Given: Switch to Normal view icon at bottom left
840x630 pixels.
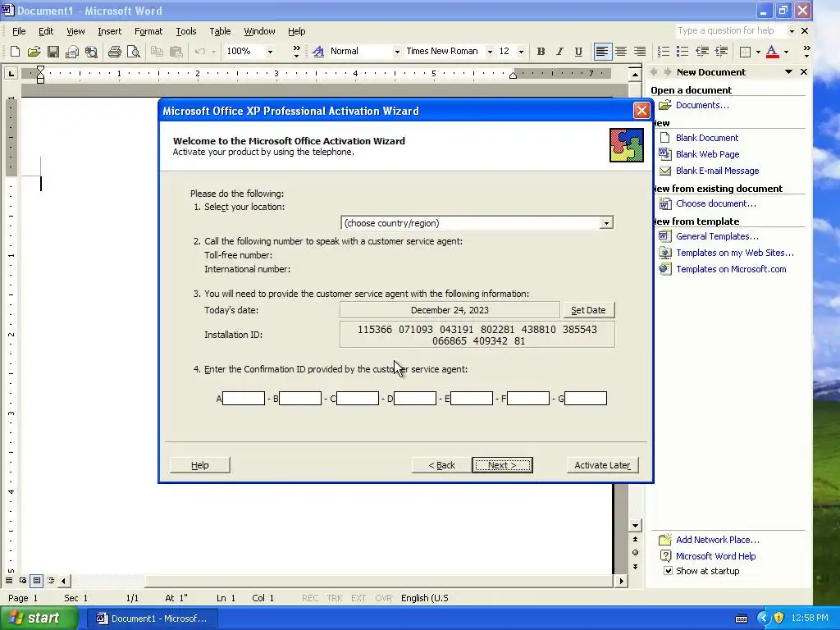Looking at the screenshot, I should [9, 580].
